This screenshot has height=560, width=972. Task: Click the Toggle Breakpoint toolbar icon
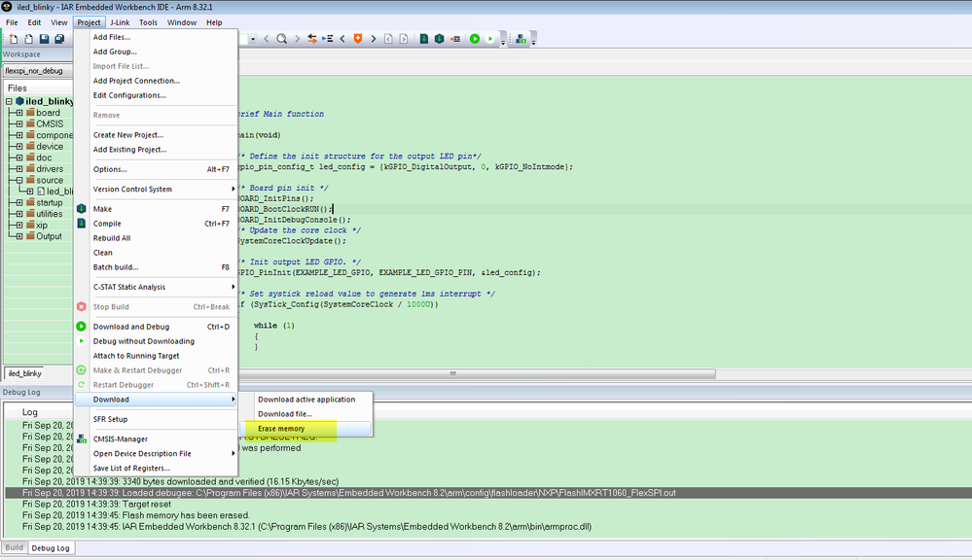click(x=455, y=39)
